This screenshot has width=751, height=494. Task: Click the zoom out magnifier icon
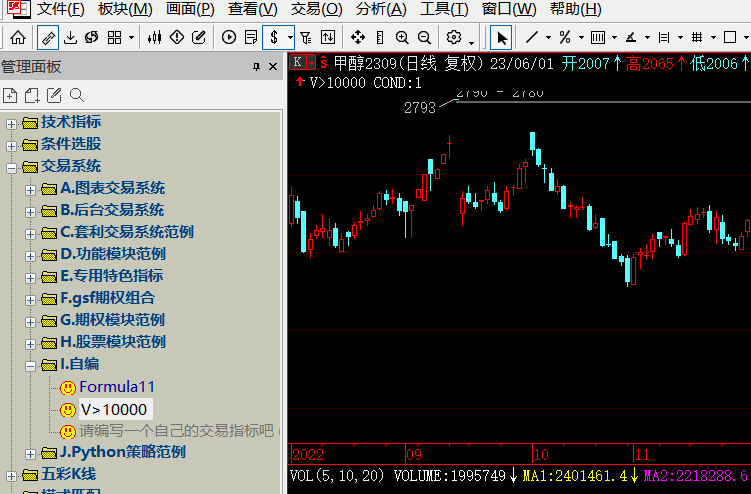(424, 37)
